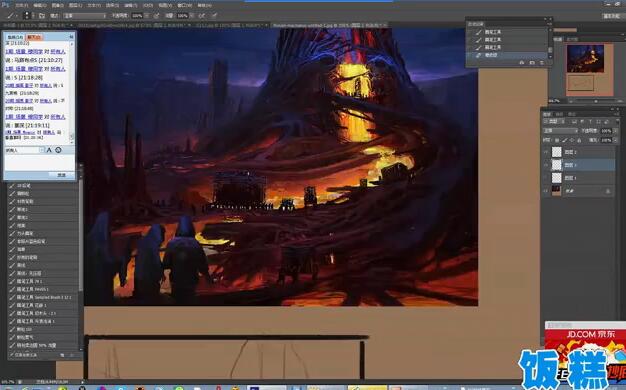
Task: Select the third layer thumbnail in Layers panel
Action: point(557,178)
